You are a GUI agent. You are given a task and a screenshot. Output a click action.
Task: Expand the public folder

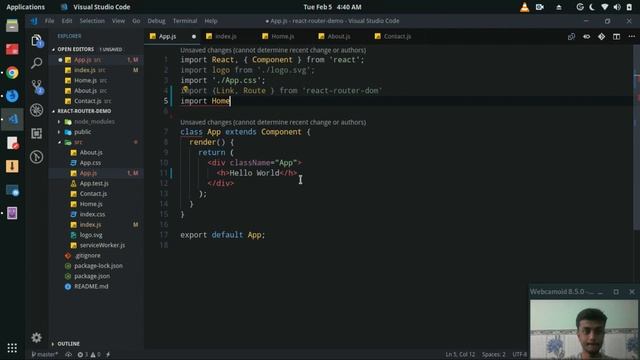pos(82,132)
